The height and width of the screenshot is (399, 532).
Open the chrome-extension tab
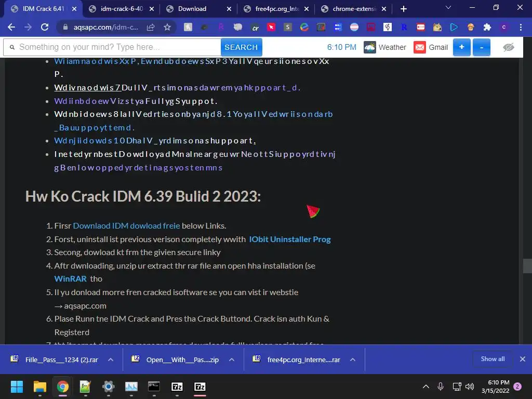(x=354, y=9)
